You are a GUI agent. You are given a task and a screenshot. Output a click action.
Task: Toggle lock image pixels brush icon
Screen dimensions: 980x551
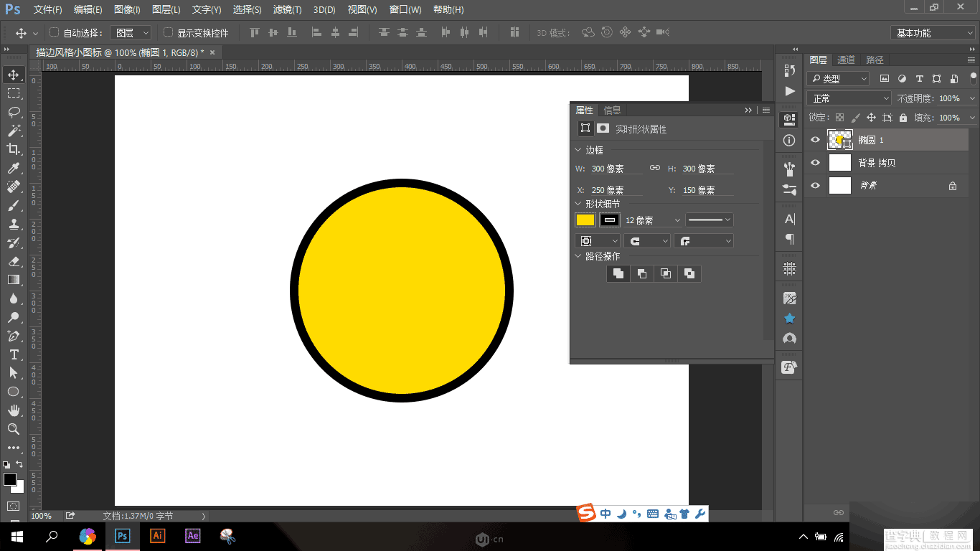point(855,118)
